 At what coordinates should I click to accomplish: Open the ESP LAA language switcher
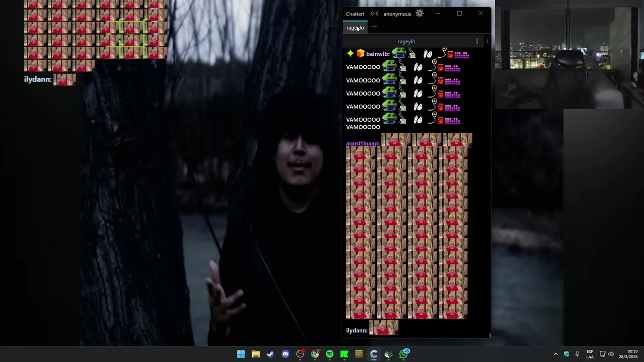590,354
